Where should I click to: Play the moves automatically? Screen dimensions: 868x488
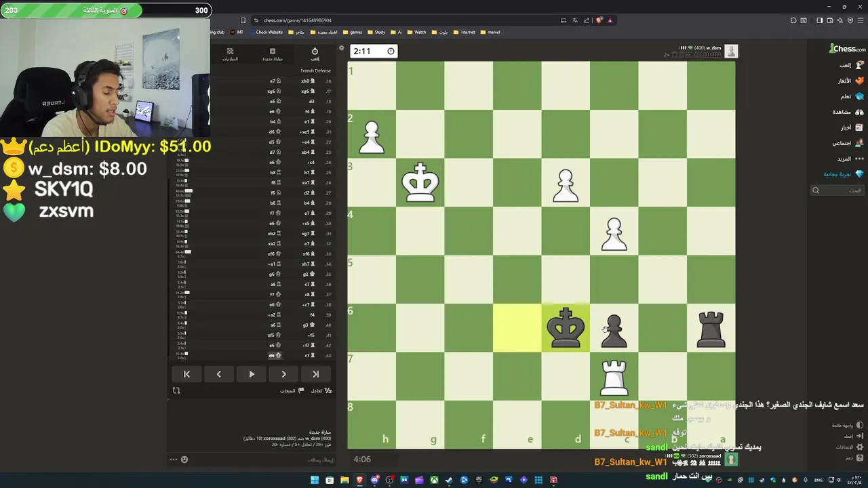252,374
